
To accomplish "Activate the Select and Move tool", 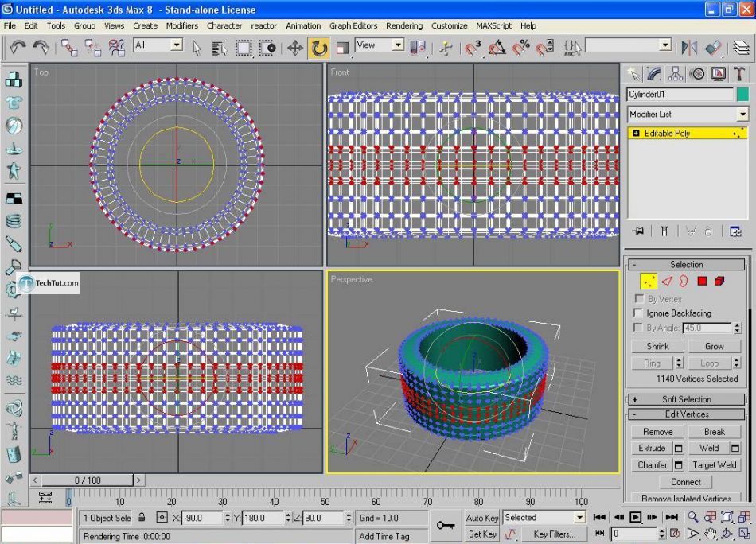I will tap(295, 48).
